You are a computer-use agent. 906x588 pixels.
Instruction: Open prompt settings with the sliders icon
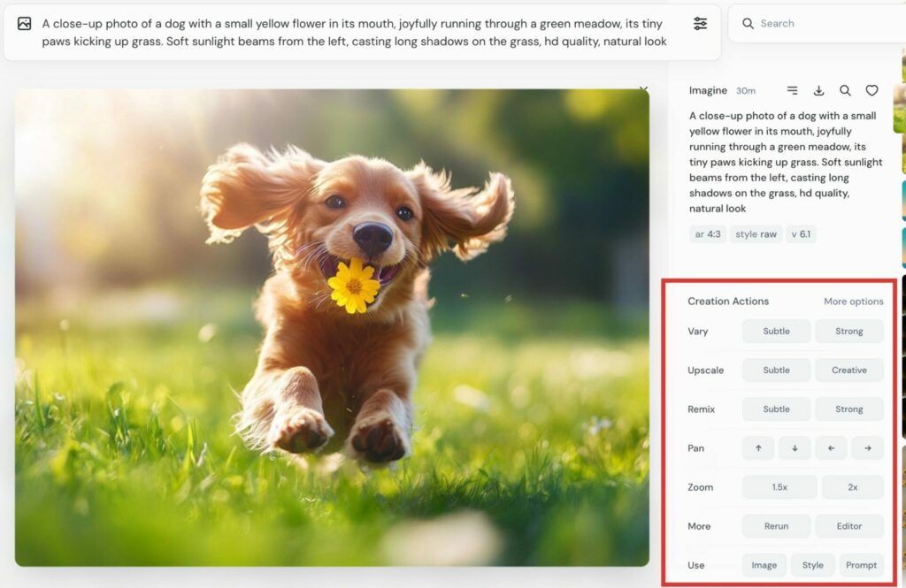pyautogui.click(x=701, y=24)
